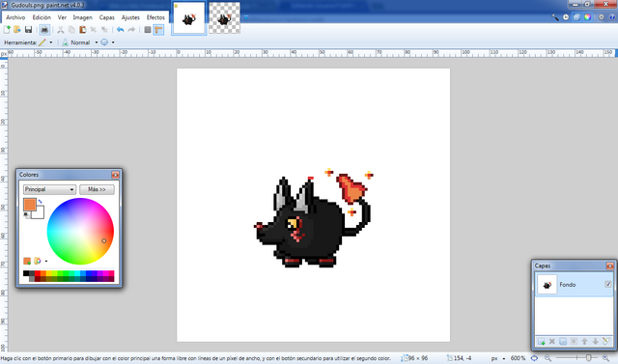Screen dimensions: 618x364
Task: Pick a hue on the color wheel
Action: point(80,232)
